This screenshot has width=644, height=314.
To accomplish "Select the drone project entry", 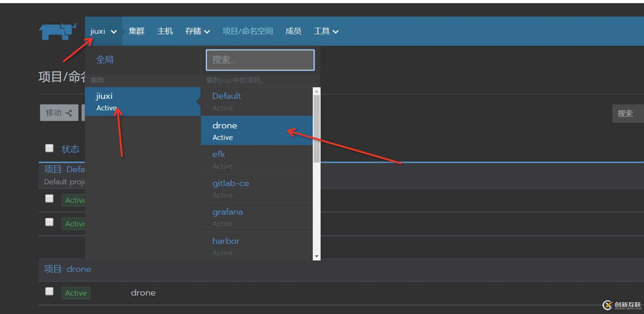I will coord(225,125).
